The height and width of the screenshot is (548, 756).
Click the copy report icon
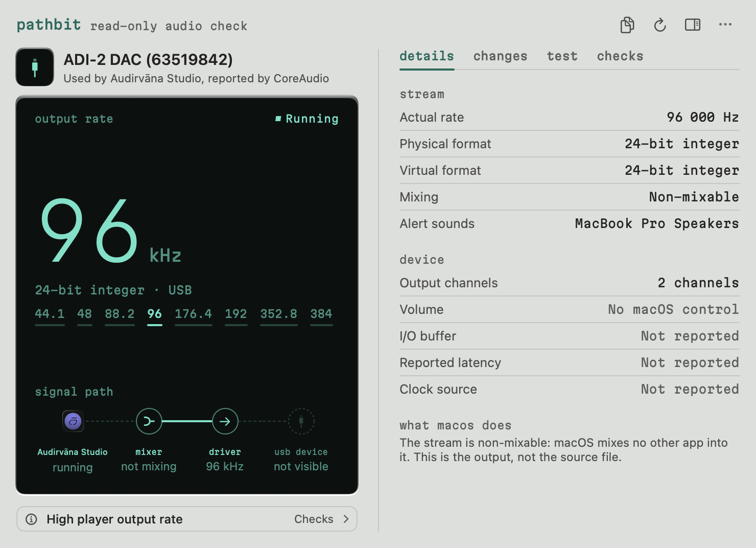pos(627,25)
